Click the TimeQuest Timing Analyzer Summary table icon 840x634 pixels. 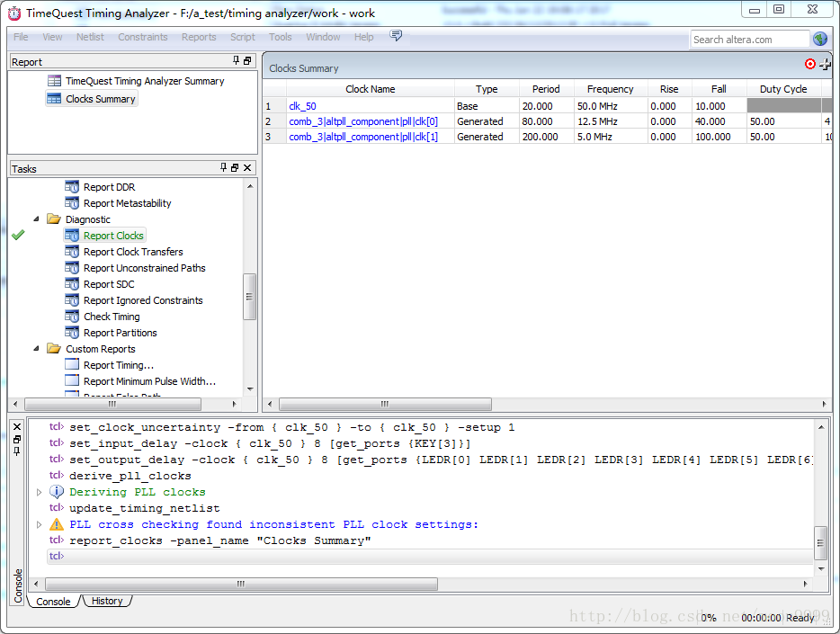click(54, 81)
